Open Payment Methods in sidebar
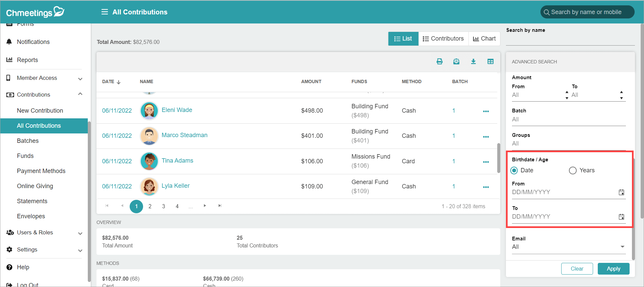This screenshot has width=644, height=287. pos(41,171)
